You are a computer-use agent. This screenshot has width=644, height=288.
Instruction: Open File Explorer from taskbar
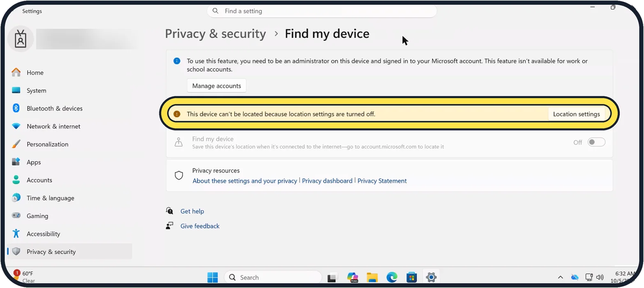point(372,277)
